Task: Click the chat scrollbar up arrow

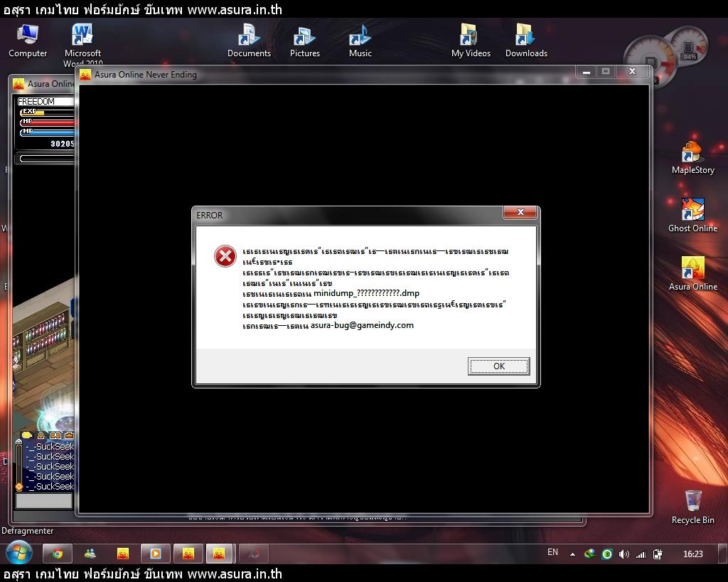Action: 18,441
